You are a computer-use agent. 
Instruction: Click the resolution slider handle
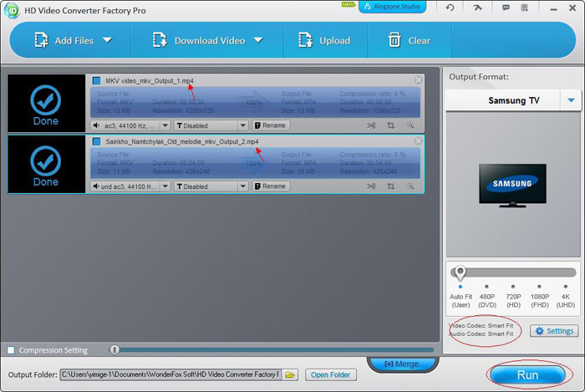(x=460, y=273)
